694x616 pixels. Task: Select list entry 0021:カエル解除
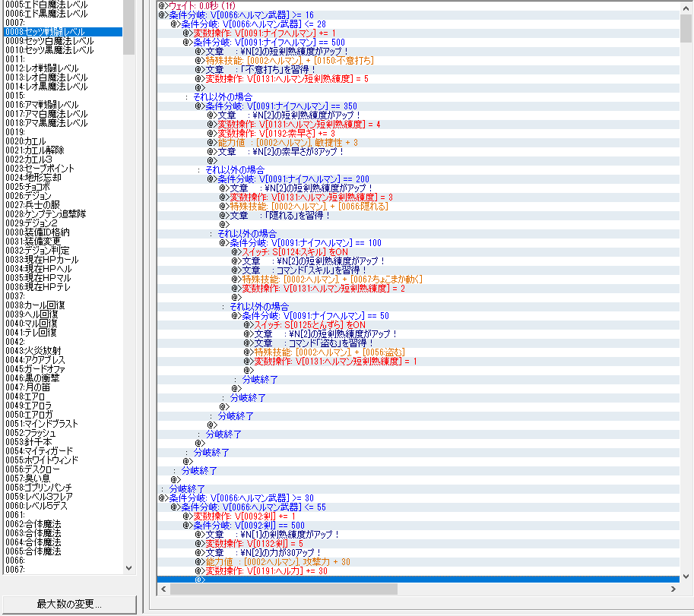coord(35,150)
